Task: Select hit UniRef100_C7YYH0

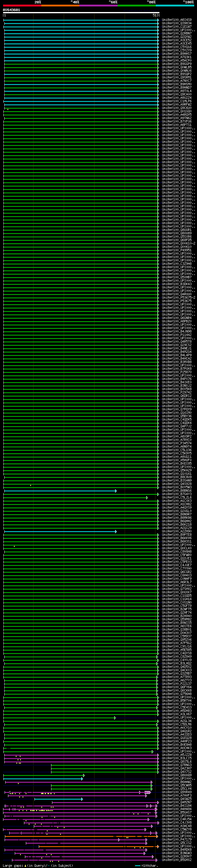Action: click(176, 569)
